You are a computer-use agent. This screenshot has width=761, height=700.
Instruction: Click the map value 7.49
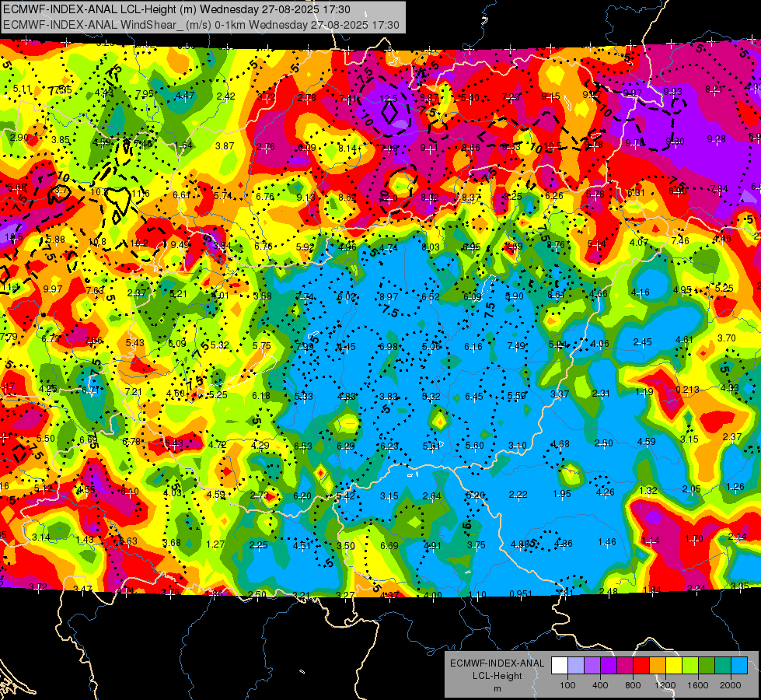[516, 345]
